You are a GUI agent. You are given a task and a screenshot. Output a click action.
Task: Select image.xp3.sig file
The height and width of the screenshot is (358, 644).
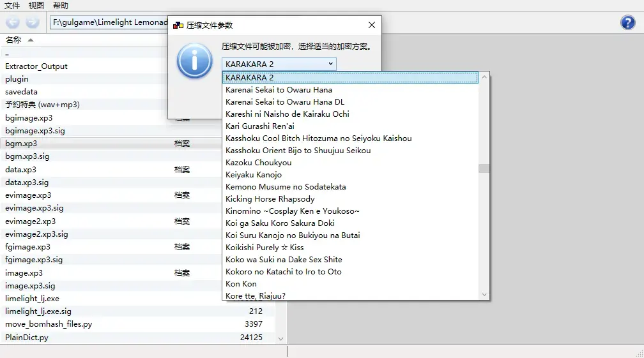tap(30, 285)
